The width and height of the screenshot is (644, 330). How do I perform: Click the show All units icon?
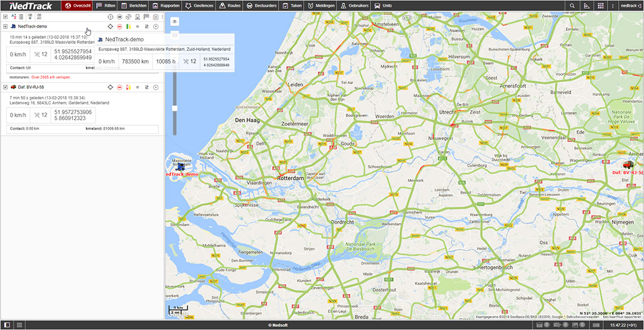point(39,17)
